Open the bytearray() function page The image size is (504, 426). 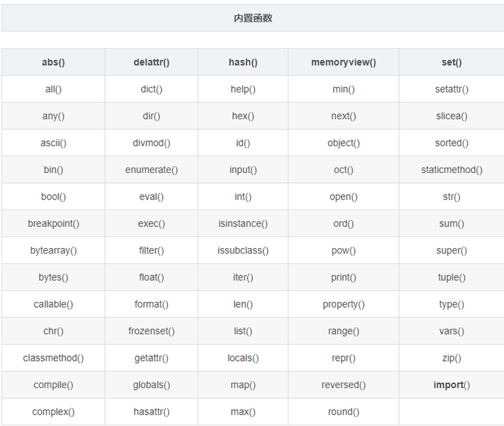[x=53, y=250]
